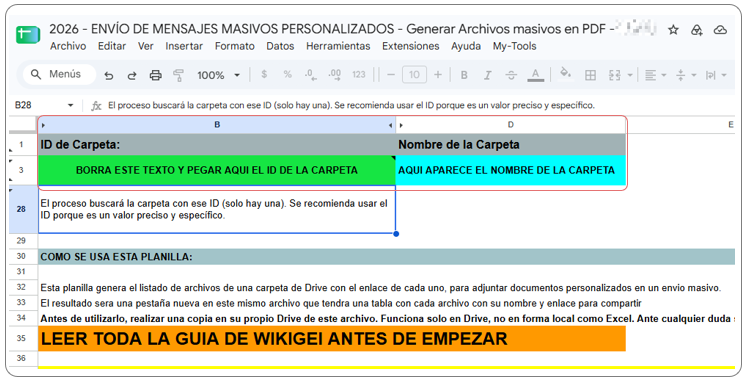This screenshot has height=380, width=746.
Task: Toggle bold formatting
Action: [464, 75]
